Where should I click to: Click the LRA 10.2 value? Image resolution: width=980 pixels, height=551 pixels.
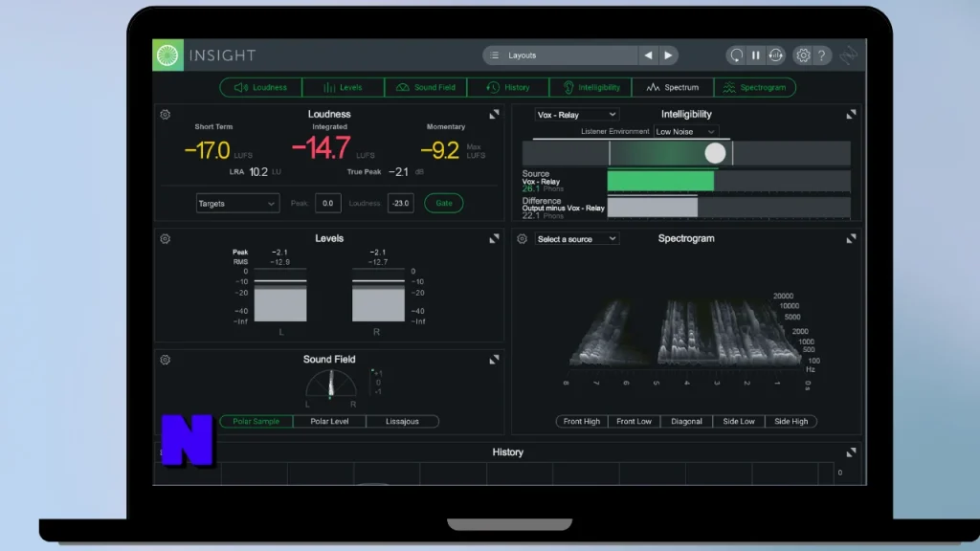click(x=258, y=172)
